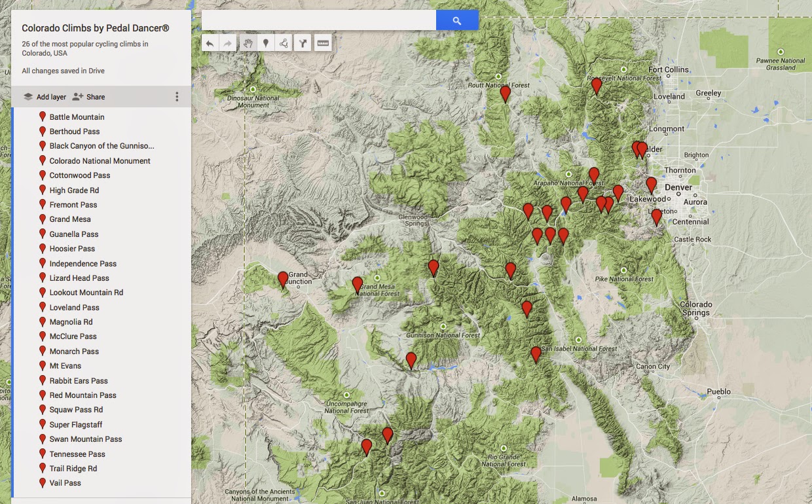Screen dimensions: 812x504
Task: Click inside the map search input field
Action: pos(314,20)
